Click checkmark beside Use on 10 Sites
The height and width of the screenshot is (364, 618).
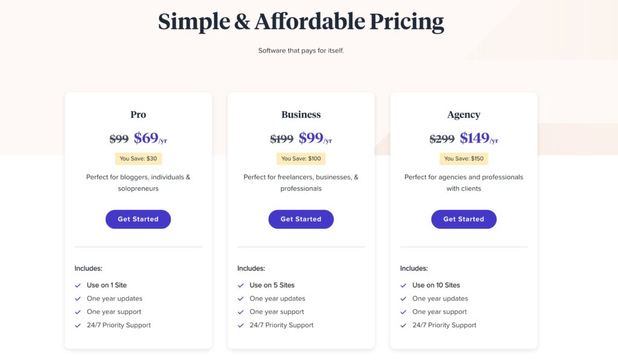403,286
